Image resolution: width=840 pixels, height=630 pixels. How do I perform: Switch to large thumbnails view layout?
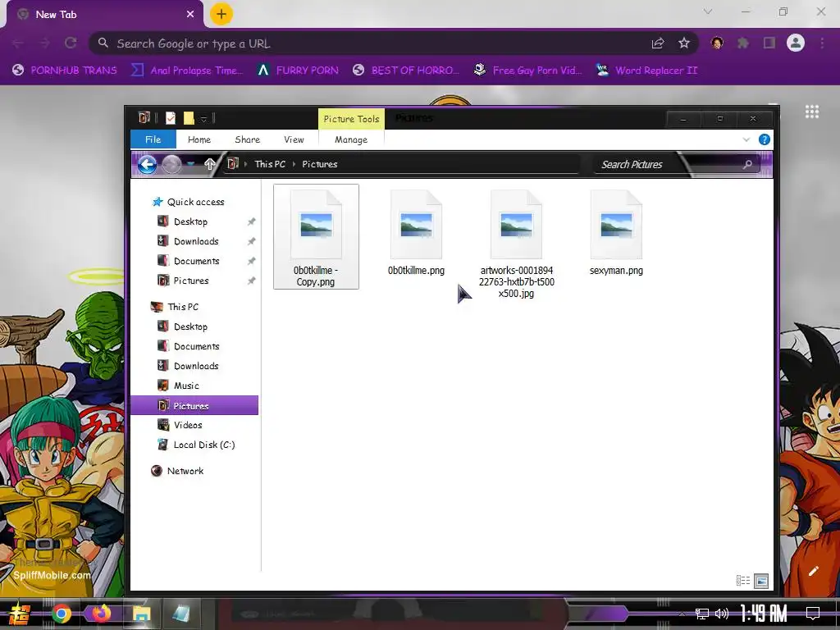coord(761,581)
